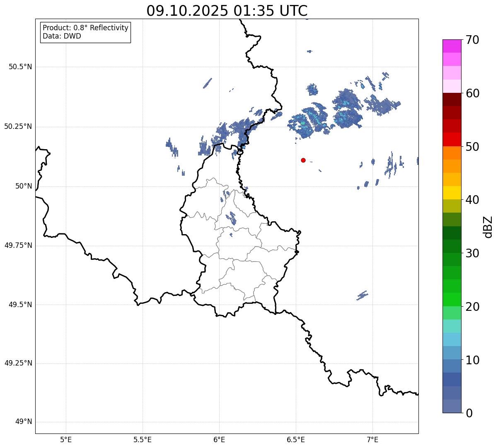Click the 6.5°E longitude label

pyautogui.click(x=296, y=439)
